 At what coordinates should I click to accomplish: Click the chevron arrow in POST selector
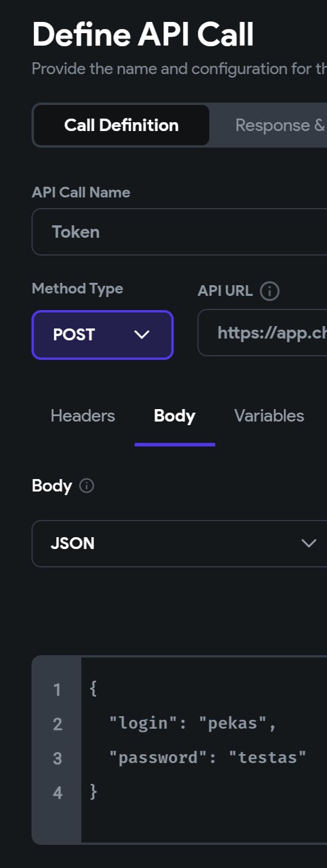(142, 335)
